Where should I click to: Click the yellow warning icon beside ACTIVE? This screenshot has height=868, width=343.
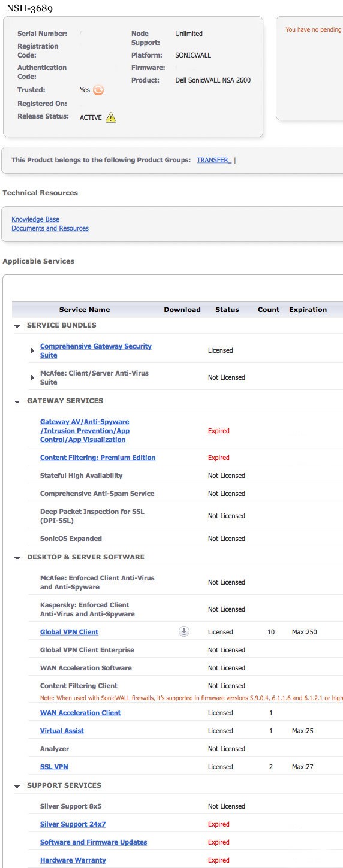pyautogui.click(x=111, y=117)
